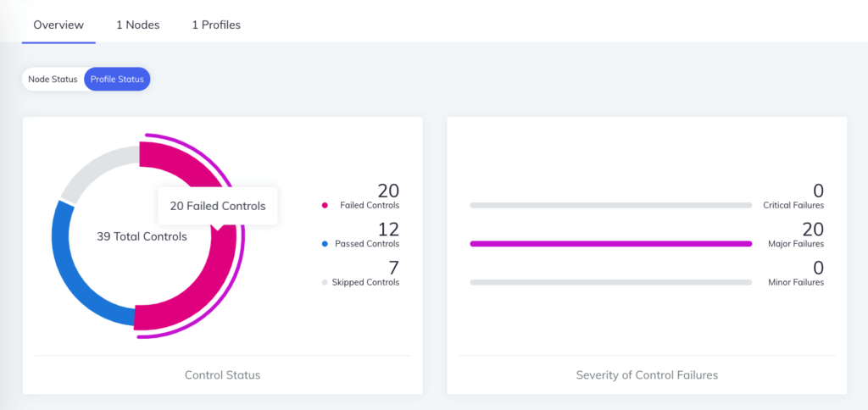The height and width of the screenshot is (410, 868).
Task: Click the Major Failures purple bar
Action: pyautogui.click(x=610, y=244)
